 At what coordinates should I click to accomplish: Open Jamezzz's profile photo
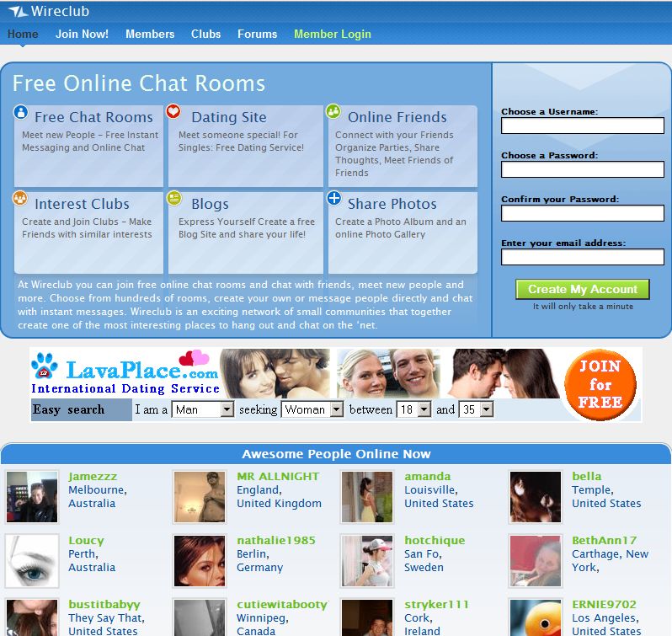click(32, 497)
